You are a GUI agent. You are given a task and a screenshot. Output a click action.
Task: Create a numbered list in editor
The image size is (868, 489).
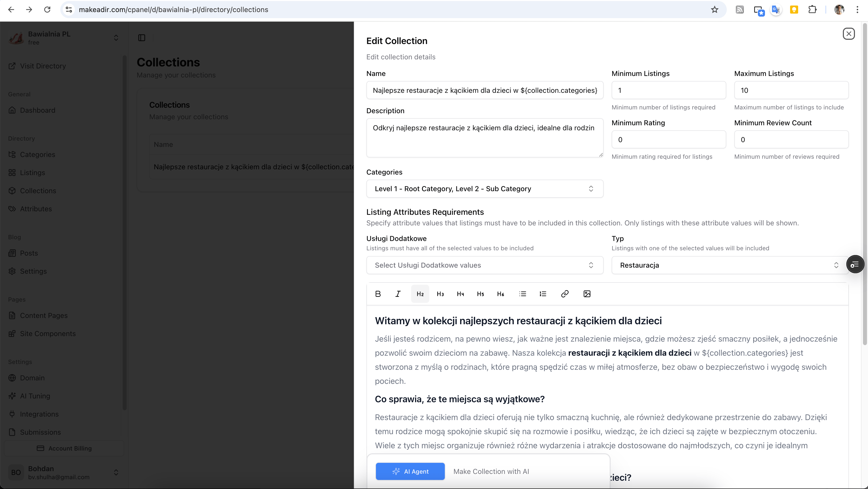[543, 294]
